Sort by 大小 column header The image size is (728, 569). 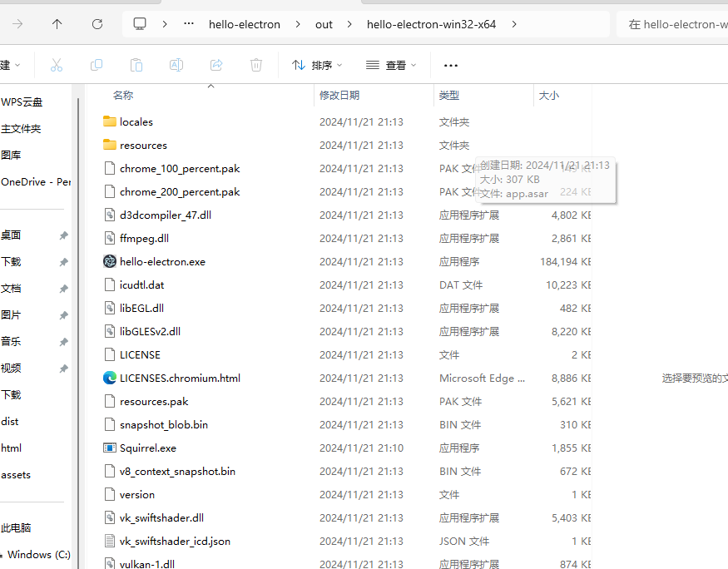(x=549, y=95)
